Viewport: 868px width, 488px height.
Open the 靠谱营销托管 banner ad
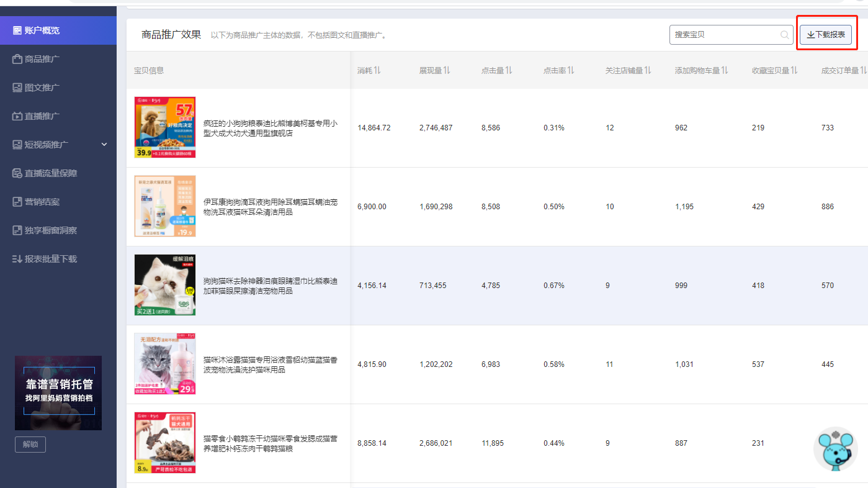coord(58,393)
